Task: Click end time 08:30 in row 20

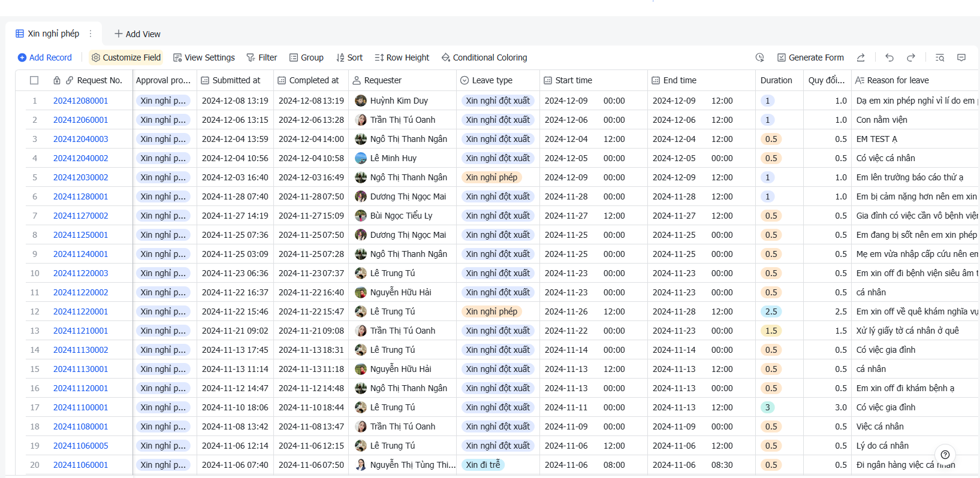Action: coord(722,465)
